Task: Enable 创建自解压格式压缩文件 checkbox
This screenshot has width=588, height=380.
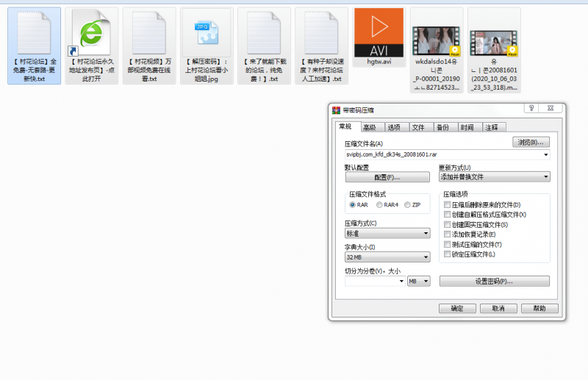Action: pos(447,214)
